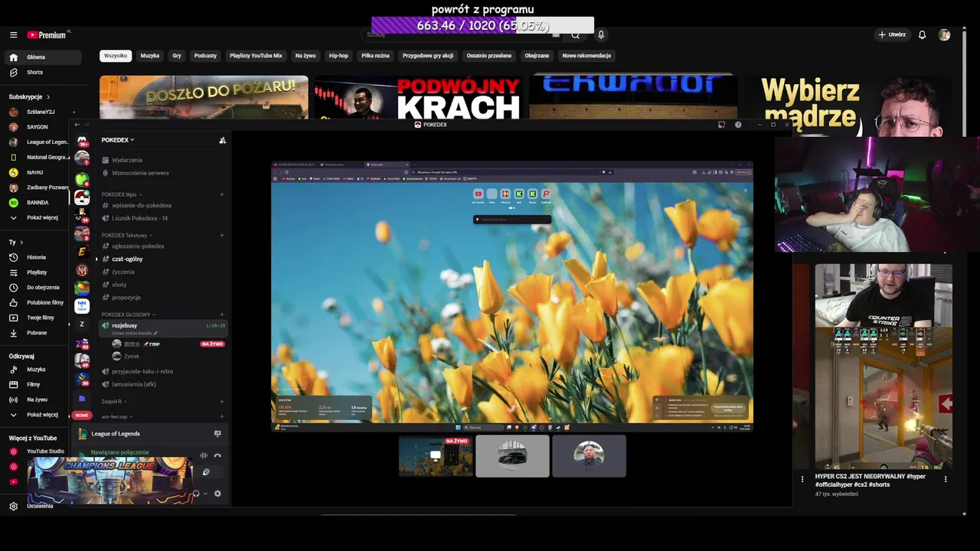Toggle Discord deafen headphones
This screenshot has height=551, width=980.
(x=196, y=494)
